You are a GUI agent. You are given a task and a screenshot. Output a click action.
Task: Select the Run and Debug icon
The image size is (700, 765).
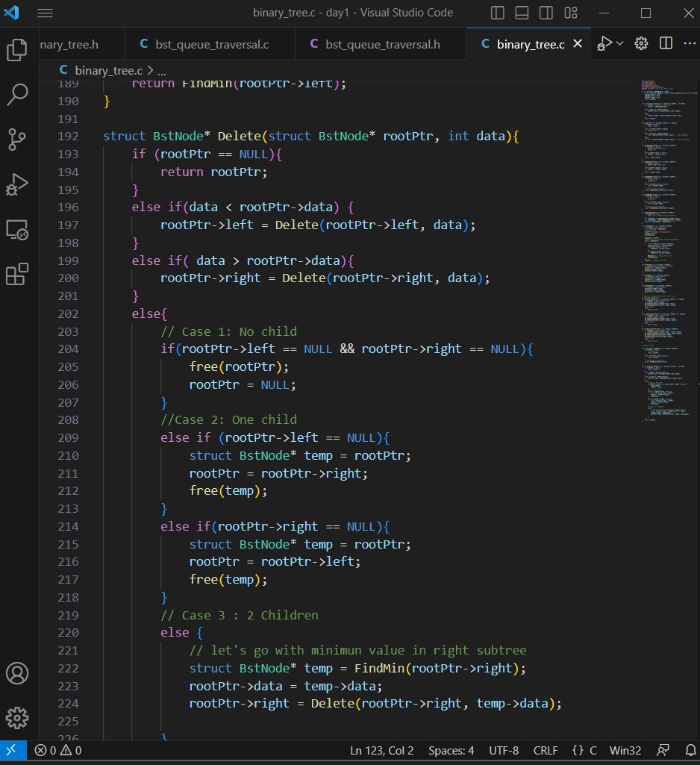point(18,184)
